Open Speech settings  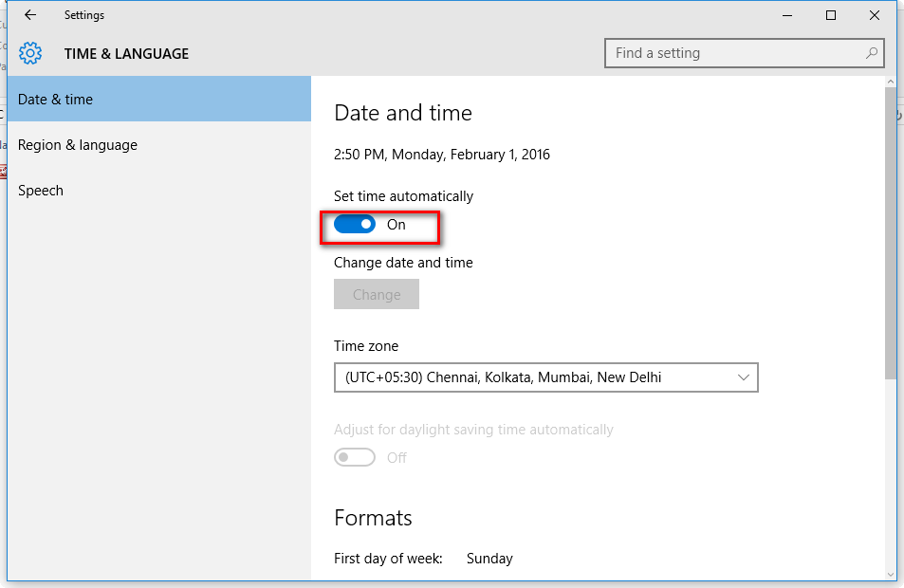pyautogui.click(x=40, y=190)
